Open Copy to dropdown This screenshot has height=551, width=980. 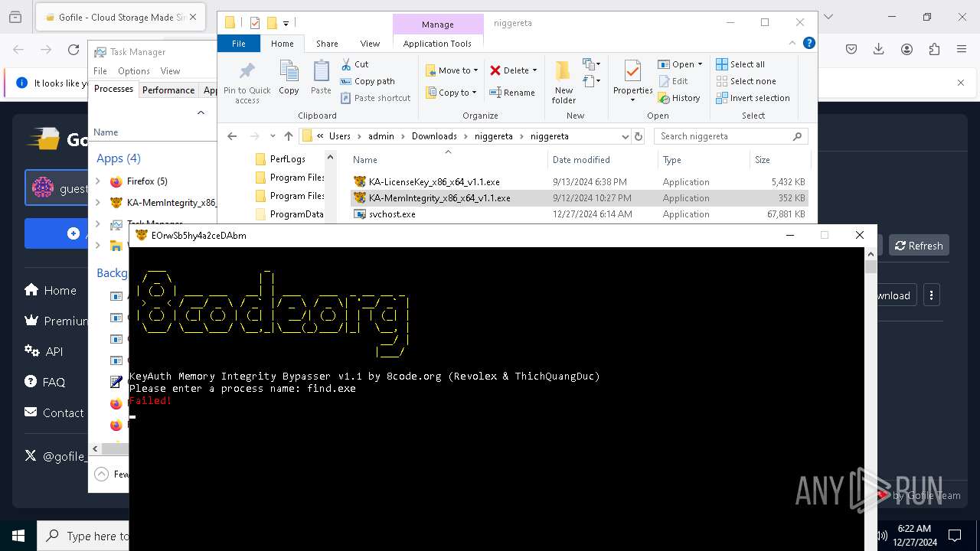coord(452,93)
